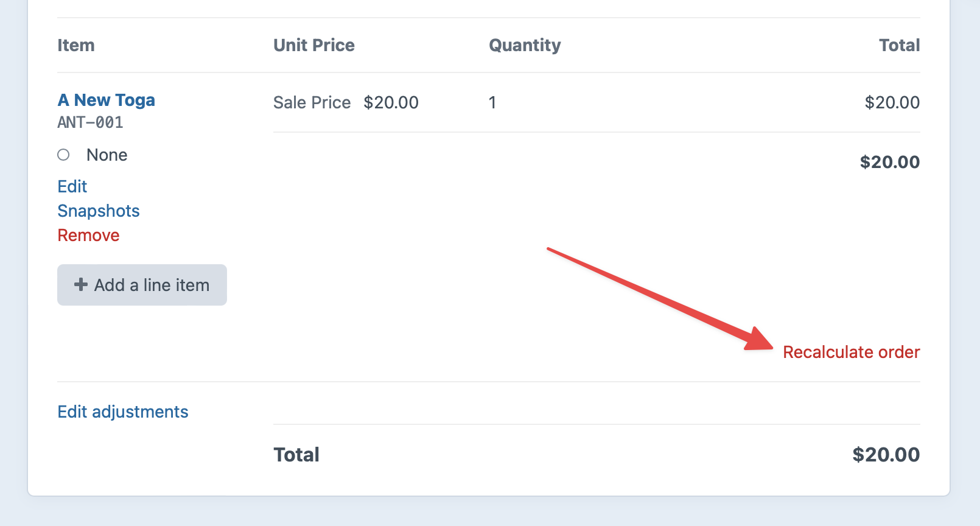980x526 pixels.
Task: Click the Total column header
Action: coord(899,45)
